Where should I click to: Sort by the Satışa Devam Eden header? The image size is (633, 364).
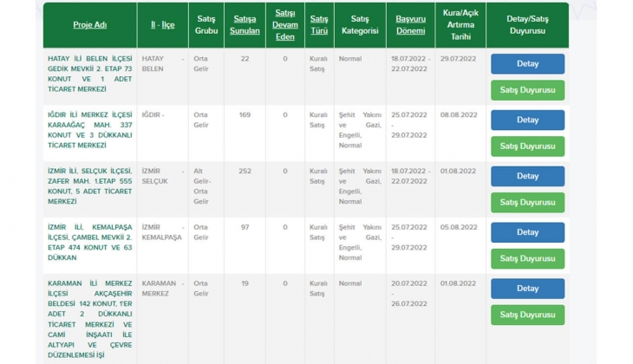click(284, 25)
